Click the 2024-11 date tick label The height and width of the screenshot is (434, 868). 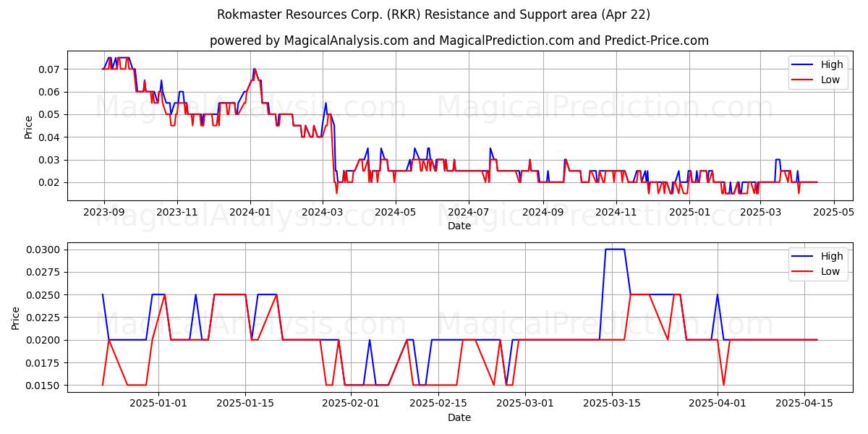[616, 212]
